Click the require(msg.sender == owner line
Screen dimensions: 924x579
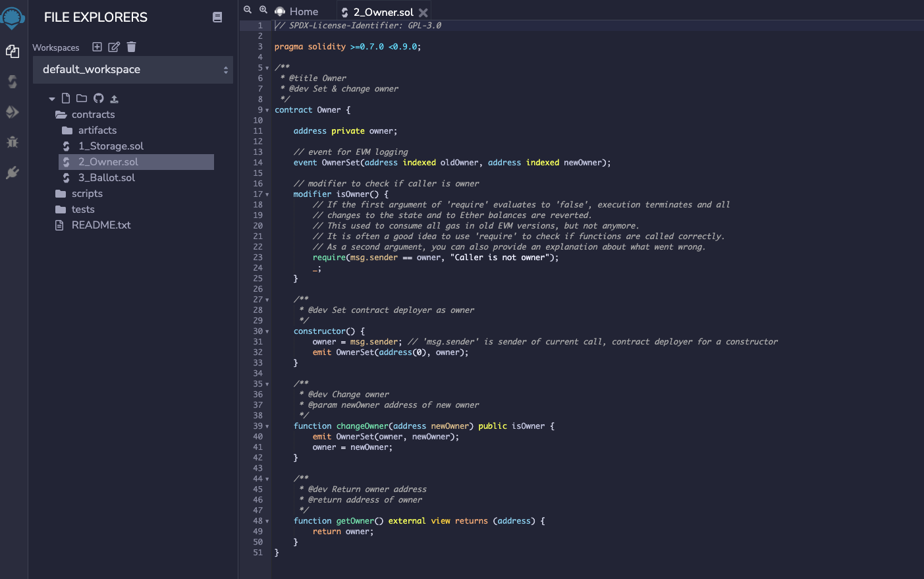click(435, 258)
